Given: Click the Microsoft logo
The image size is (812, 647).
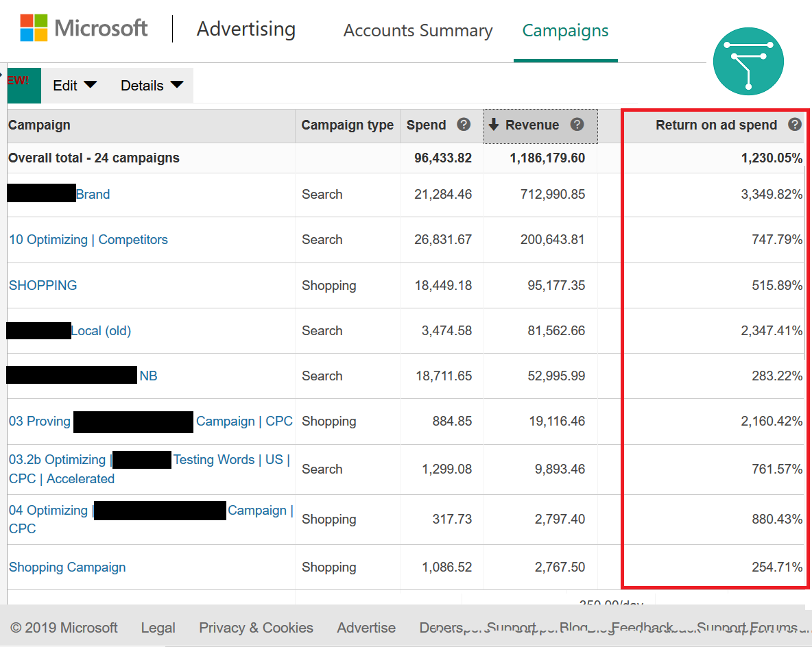Looking at the screenshot, I should [84, 28].
